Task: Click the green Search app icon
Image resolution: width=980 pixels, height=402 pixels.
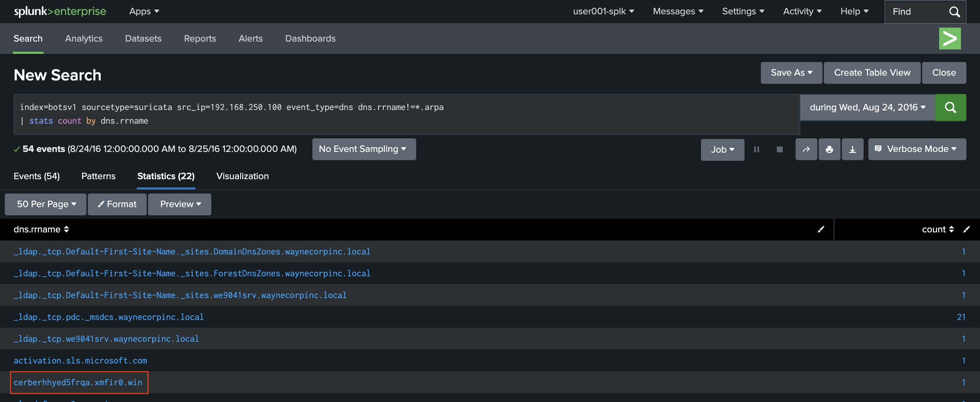Action: [x=950, y=38]
